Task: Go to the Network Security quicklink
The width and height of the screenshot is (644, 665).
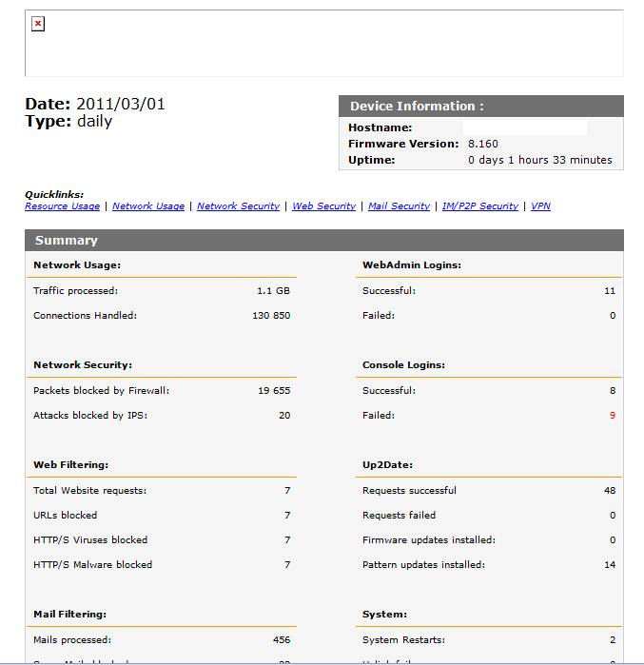Action: tap(238, 206)
